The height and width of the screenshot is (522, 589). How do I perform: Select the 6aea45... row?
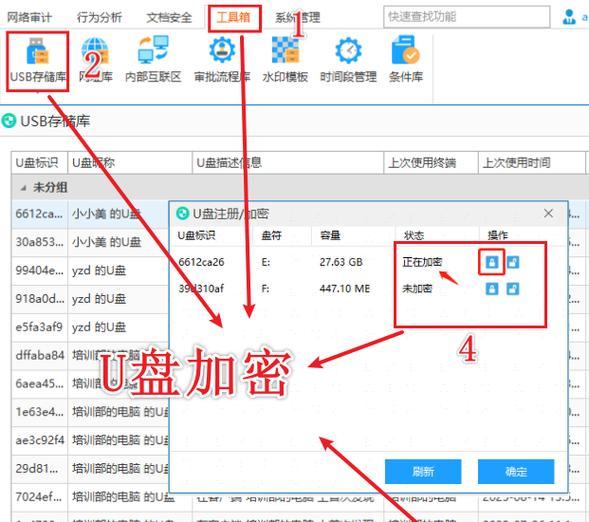click(90, 384)
